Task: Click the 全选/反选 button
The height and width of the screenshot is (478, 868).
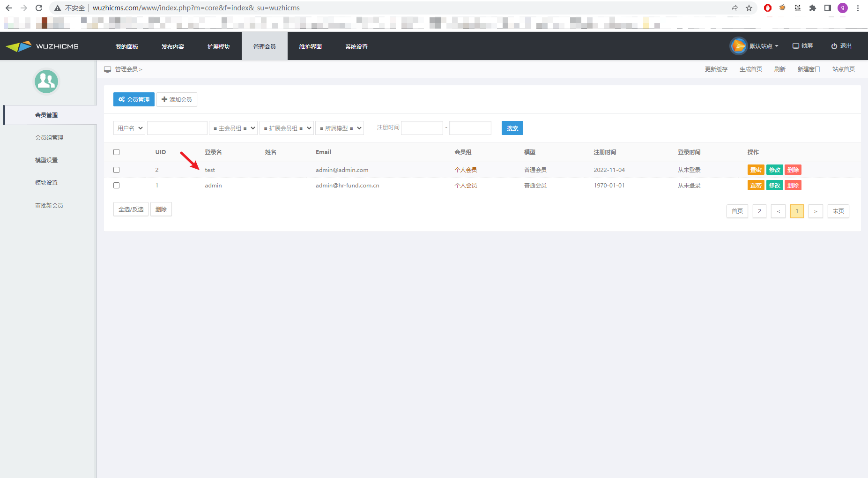Action: [131, 209]
